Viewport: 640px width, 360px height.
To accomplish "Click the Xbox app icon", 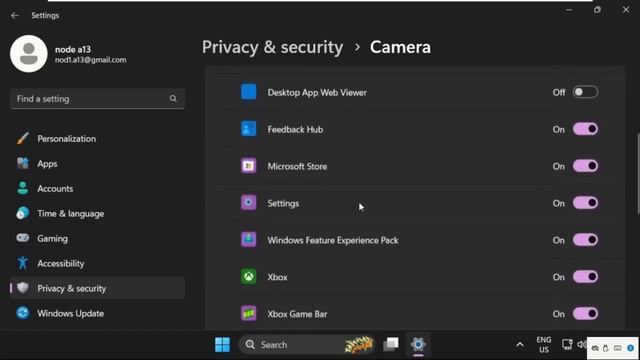I will point(249,277).
